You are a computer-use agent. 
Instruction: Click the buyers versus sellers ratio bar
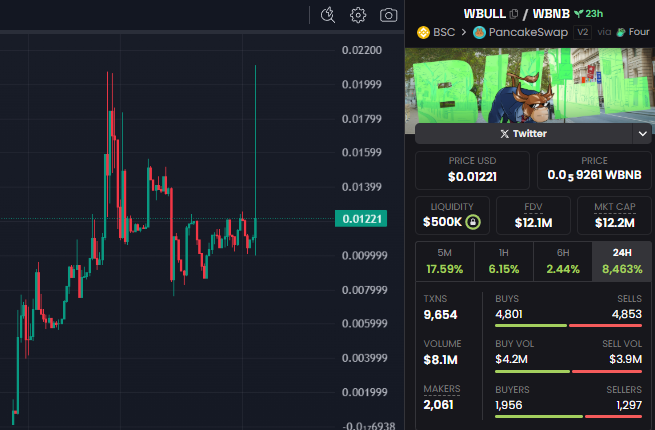pos(569,416)
